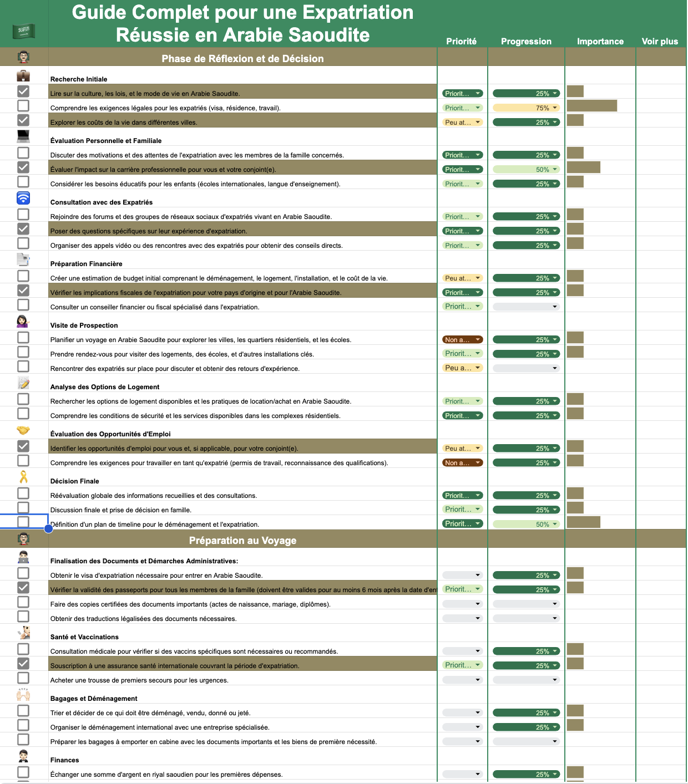This screenshot has height=784, width=688.
Task: Check the 'Obtenir le visa d'expatriation' checkbox
Action: coord(23,573)
